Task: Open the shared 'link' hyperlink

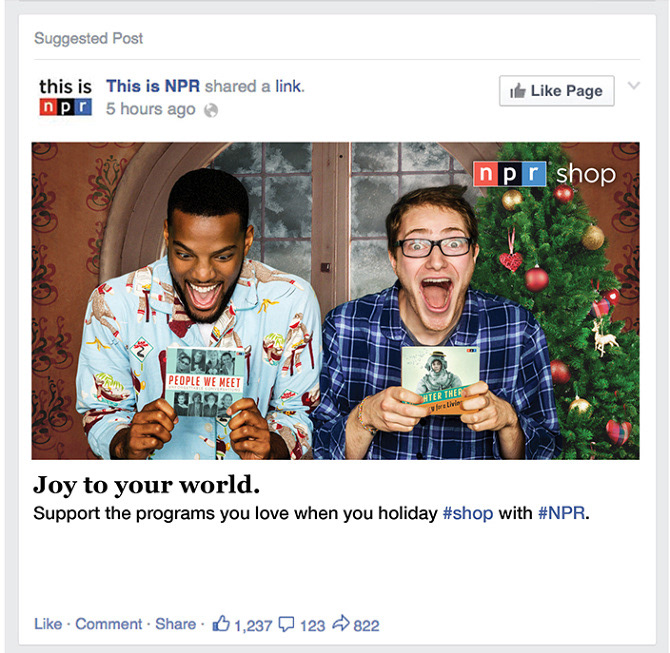Action: 288,86
